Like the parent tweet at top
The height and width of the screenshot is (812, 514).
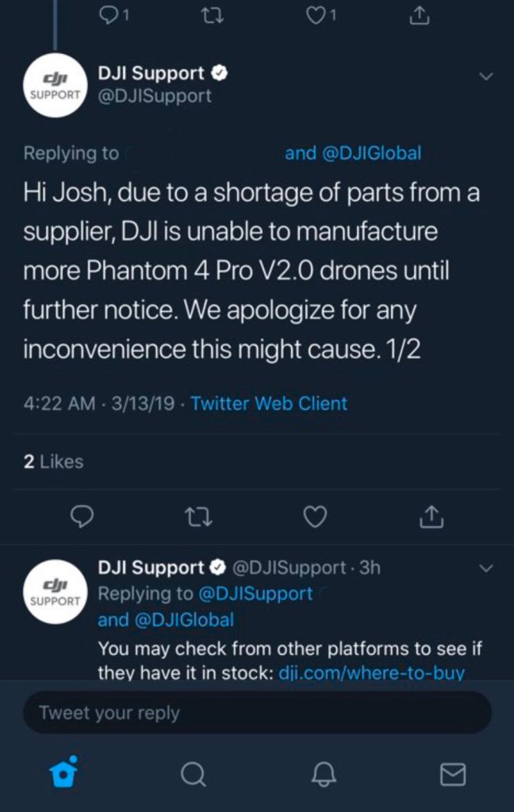pyautogui.click(x=321, y=15)
